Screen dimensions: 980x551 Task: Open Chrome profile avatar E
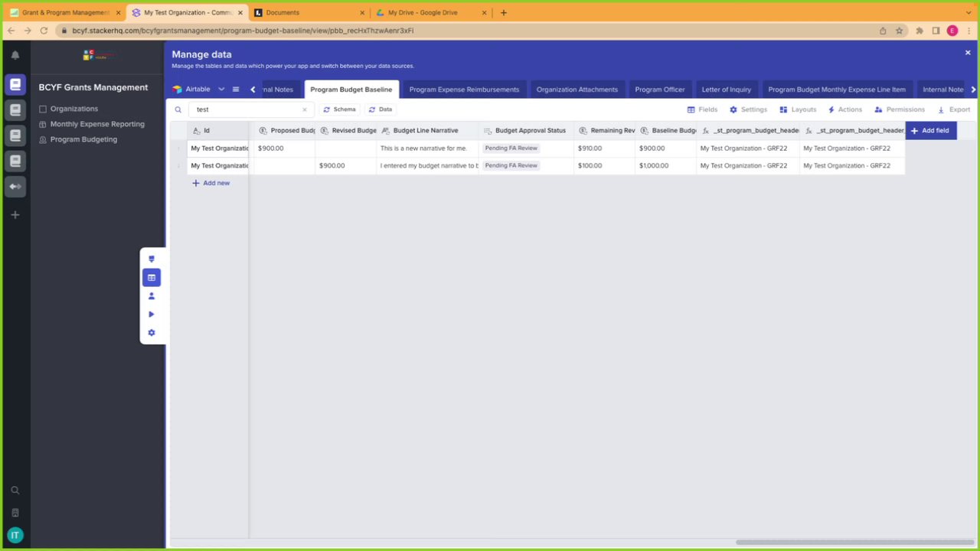click(x=952, y=31)
